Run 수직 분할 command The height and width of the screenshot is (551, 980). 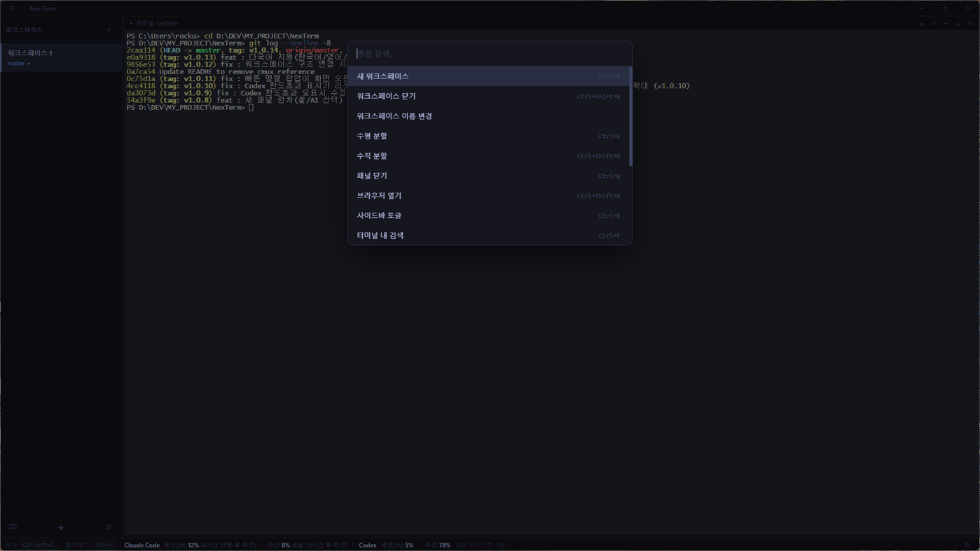488,156
